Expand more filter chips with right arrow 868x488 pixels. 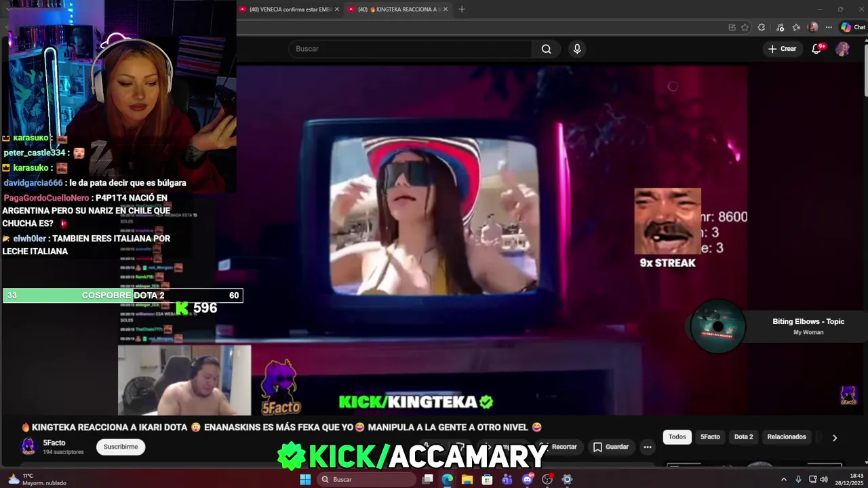(x=835, y=437)
